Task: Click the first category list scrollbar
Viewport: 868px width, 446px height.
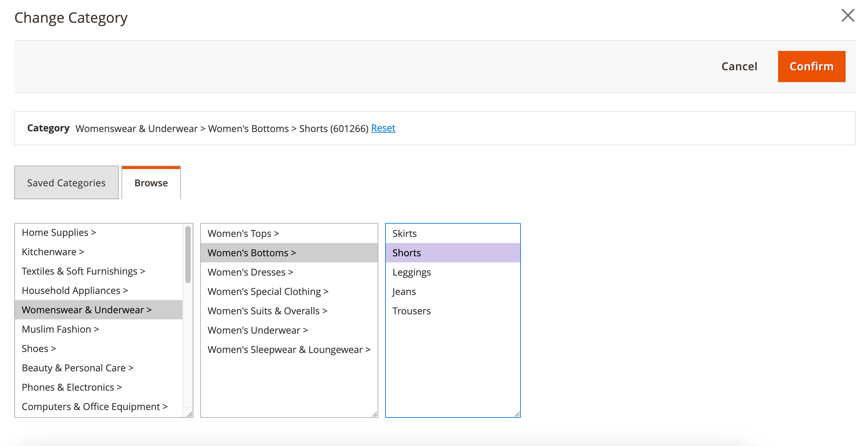Action: (x=188, y=255)
